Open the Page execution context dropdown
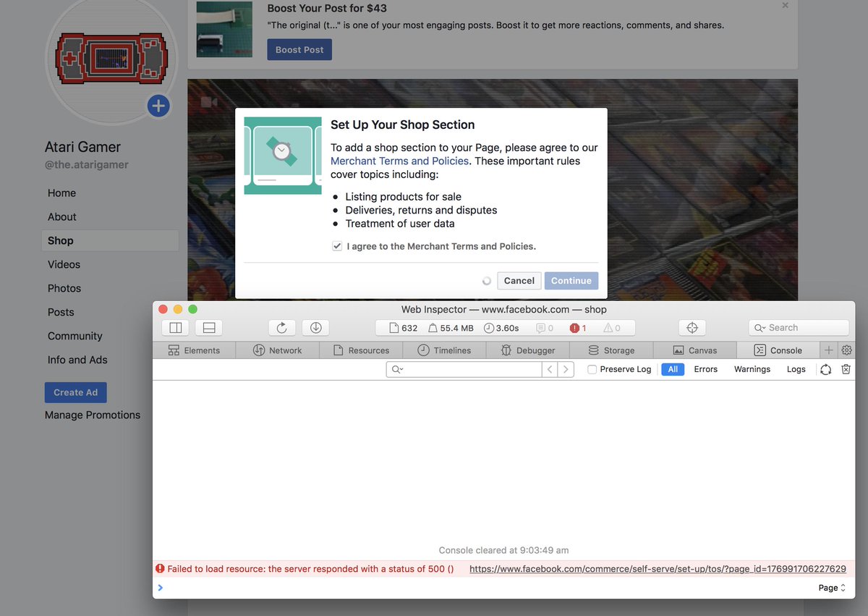 pos(832,588)
